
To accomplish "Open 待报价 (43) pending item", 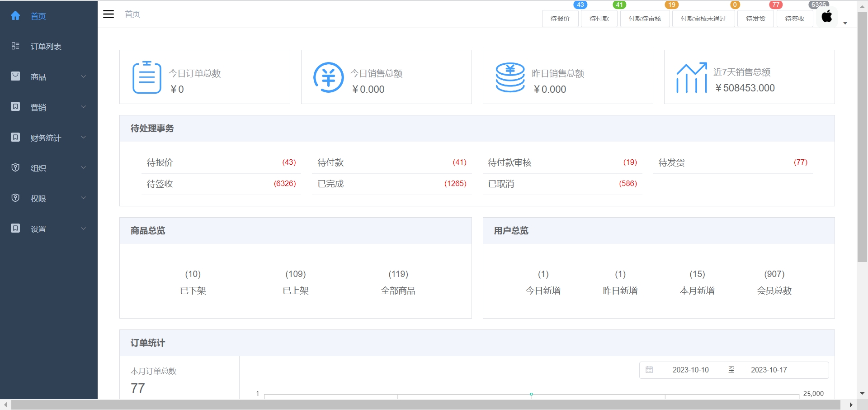I will tap(221, 162).
